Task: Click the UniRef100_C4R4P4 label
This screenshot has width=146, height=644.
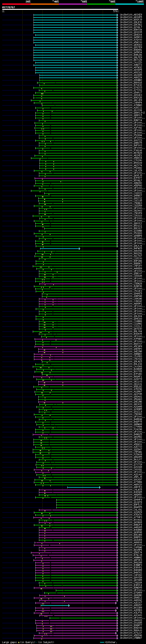Action: coord(131,103)
